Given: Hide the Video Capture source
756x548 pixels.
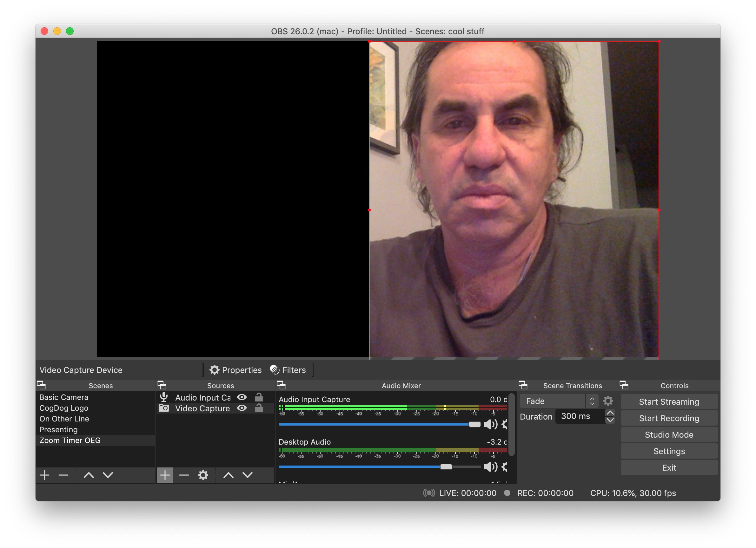Looking at the screenshot, I should pyautogui.click(x=242, y=408).
